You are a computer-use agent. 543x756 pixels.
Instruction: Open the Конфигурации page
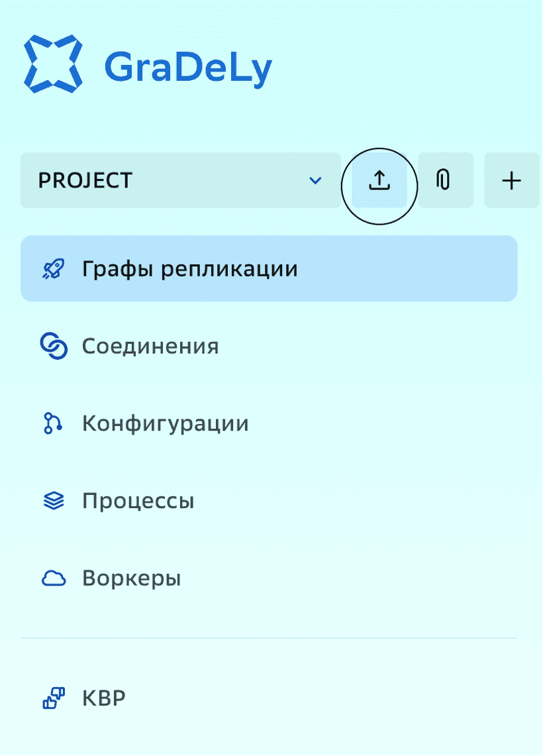coord(164,423)
